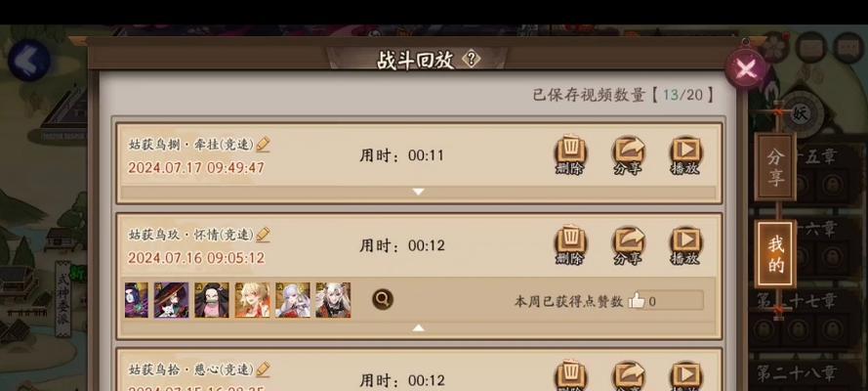The image size is (868, 391).
Task: Delete the 姑获鸟玖·怀情 replay
Action: pyautogui.click(x=571, y=245)
